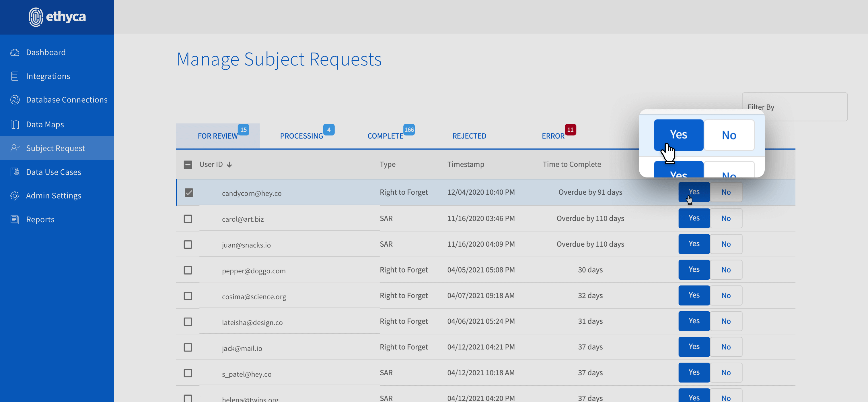Image resolution: width=868 pixels, height=402 pixels.
Task: Click the Database Connections icon
Action: (15, 100)
